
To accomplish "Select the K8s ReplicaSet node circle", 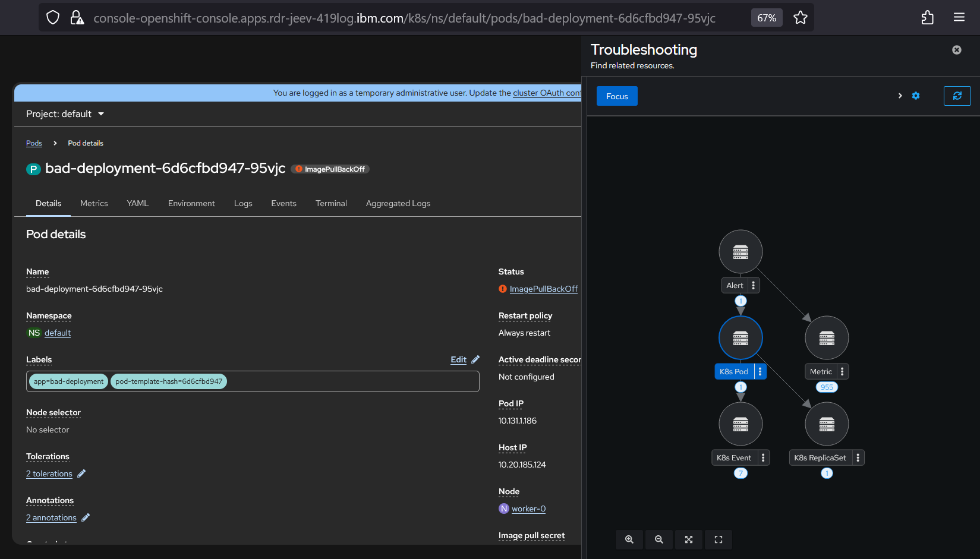I will 827,424.
